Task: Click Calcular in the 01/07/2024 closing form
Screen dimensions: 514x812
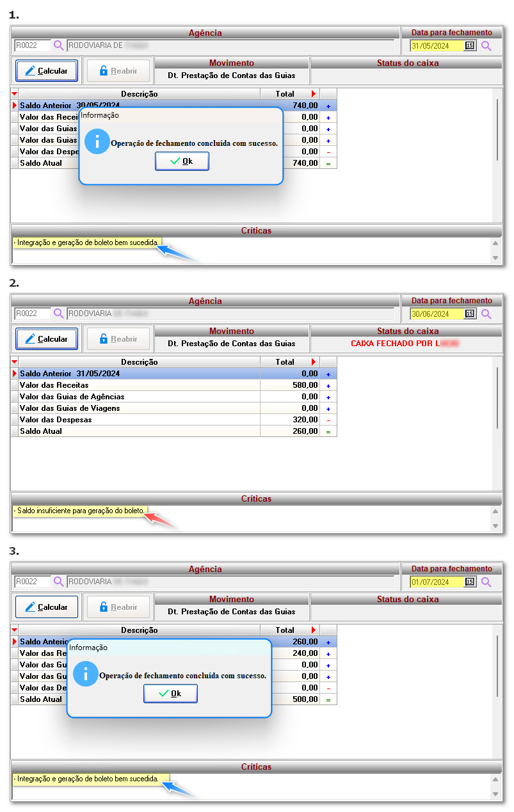Action: tap(47, 607)
